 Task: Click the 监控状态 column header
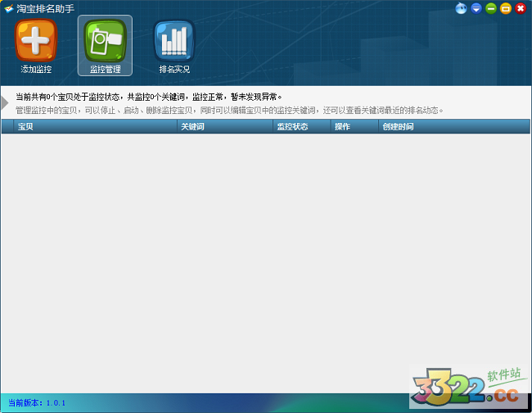(302, 126)
